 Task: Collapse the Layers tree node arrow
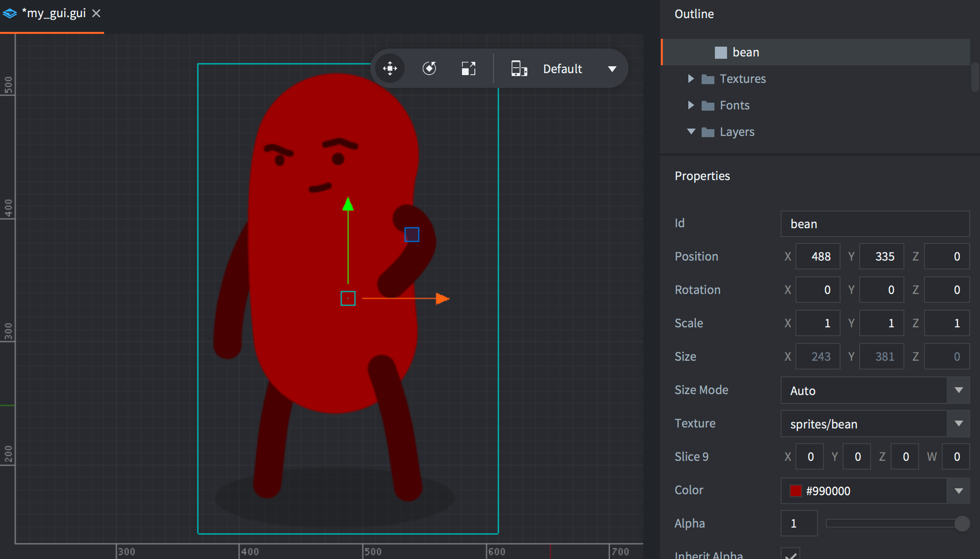(691, 132)
